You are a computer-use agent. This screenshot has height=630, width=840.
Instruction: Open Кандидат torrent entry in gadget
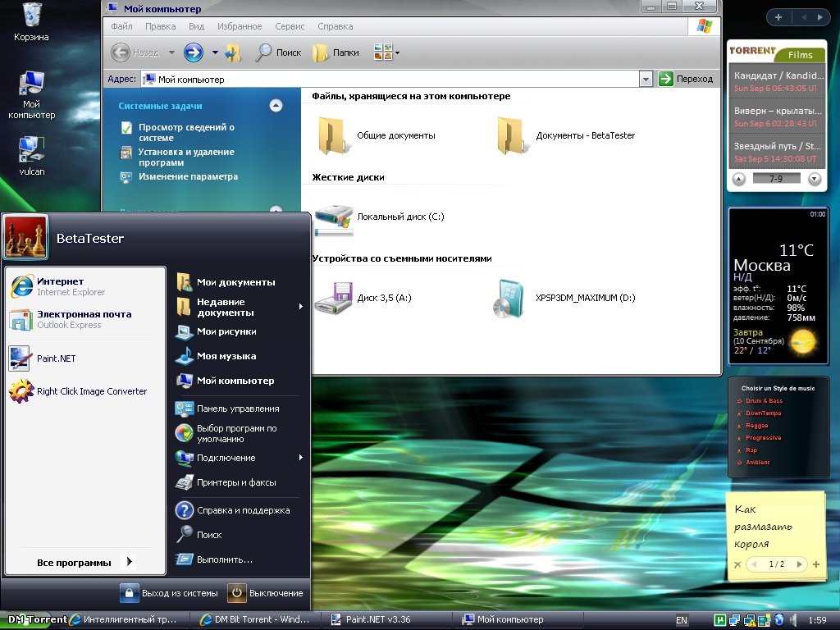point(777,81)
